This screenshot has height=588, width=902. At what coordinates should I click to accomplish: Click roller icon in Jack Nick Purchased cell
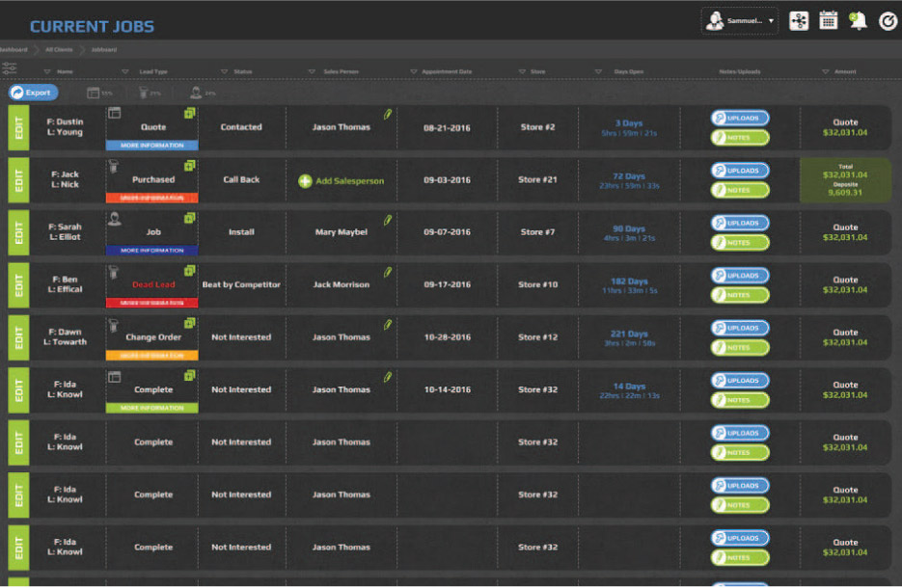point(114,167)
